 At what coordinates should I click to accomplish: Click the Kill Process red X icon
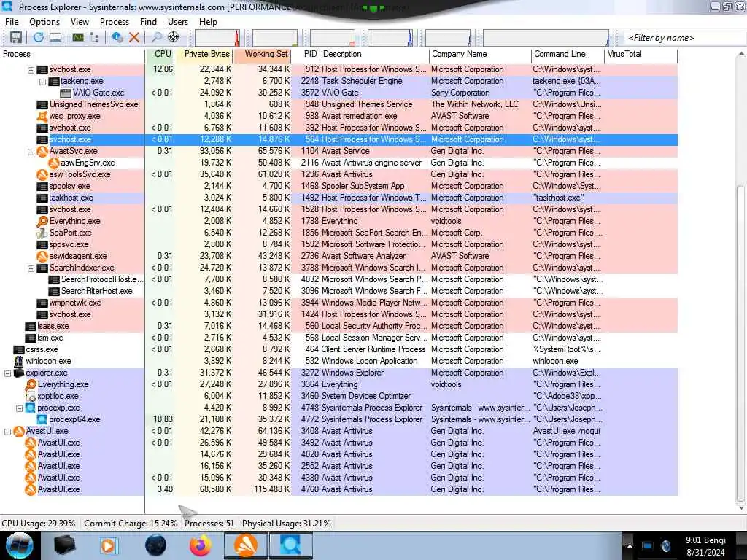click(134, 38)
